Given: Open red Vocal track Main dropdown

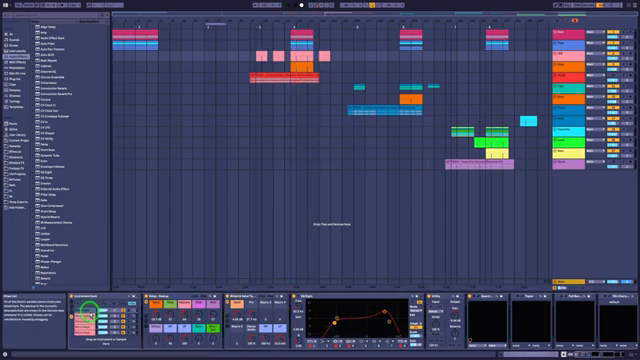Looking at the screenshot, I should [595, 75].
